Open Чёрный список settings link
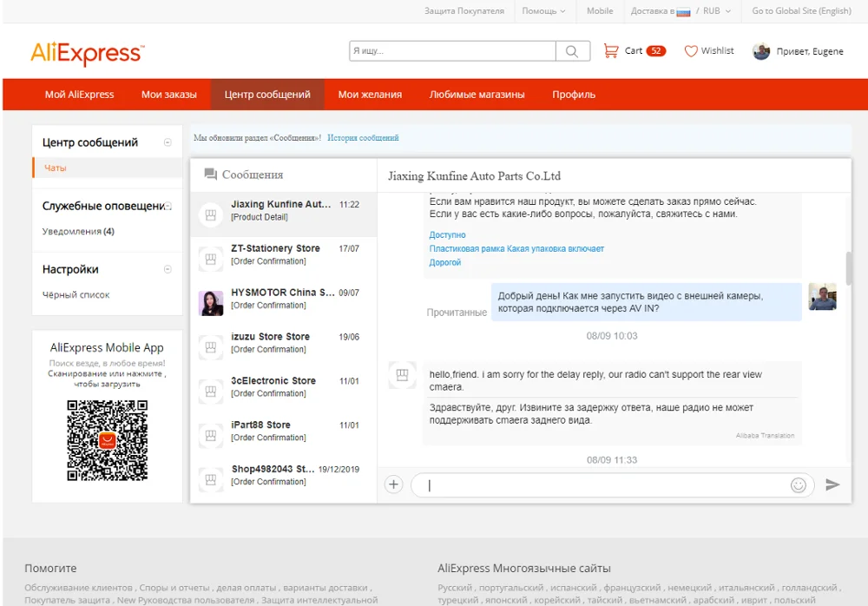Viewport: 868px width, 606px height. (x=76, y=294)
